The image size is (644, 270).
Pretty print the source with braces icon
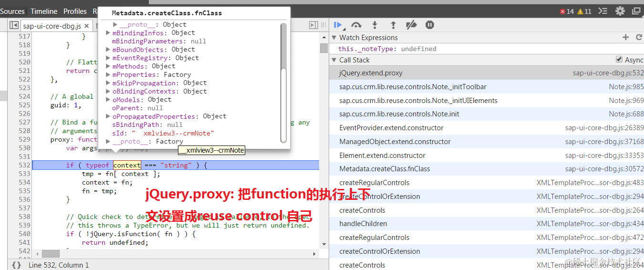pyautogui.click(x=16, y=265)
